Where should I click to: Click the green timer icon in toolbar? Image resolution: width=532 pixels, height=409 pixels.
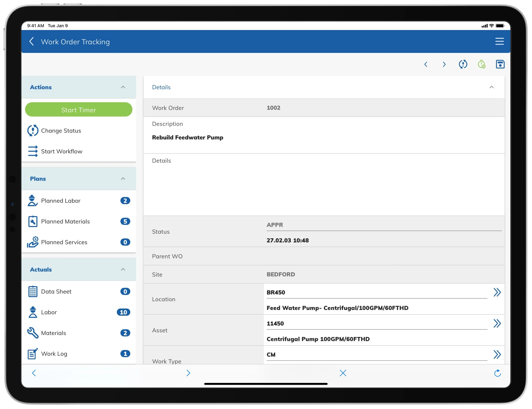[481, 64]
